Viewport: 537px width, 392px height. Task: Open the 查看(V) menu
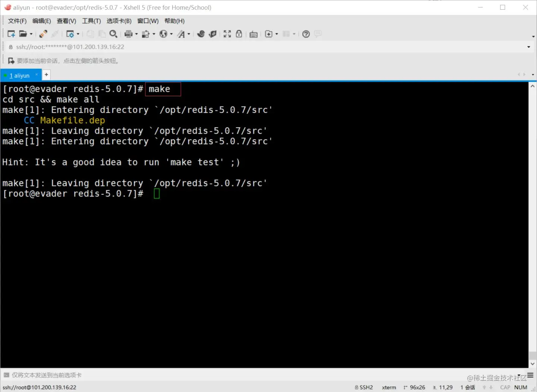coord(66,21)
